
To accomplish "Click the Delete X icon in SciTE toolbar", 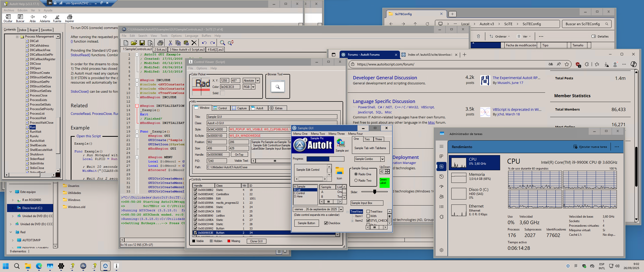I will coord(194,43).
